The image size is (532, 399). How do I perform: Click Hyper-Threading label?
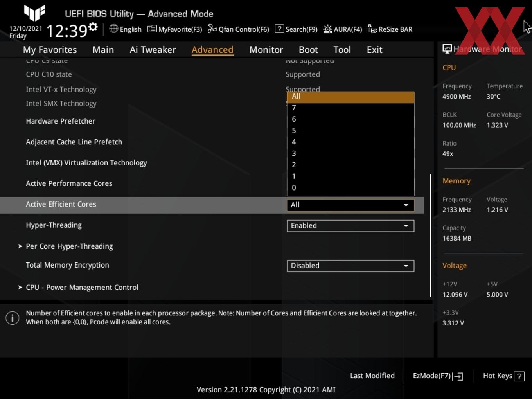[x=54, y=225]
